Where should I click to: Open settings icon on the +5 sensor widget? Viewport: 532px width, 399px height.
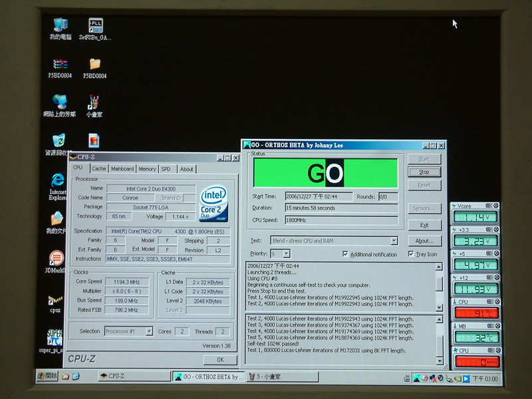click(489, 253)
